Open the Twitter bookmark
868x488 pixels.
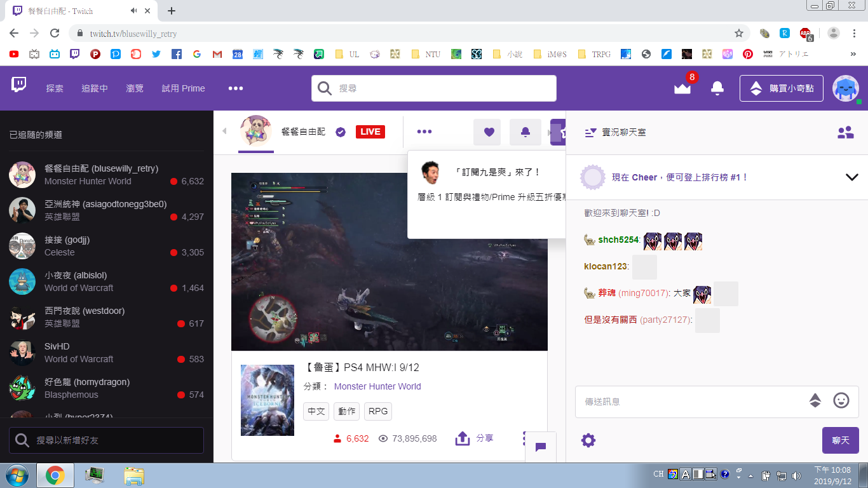[156, 55]
